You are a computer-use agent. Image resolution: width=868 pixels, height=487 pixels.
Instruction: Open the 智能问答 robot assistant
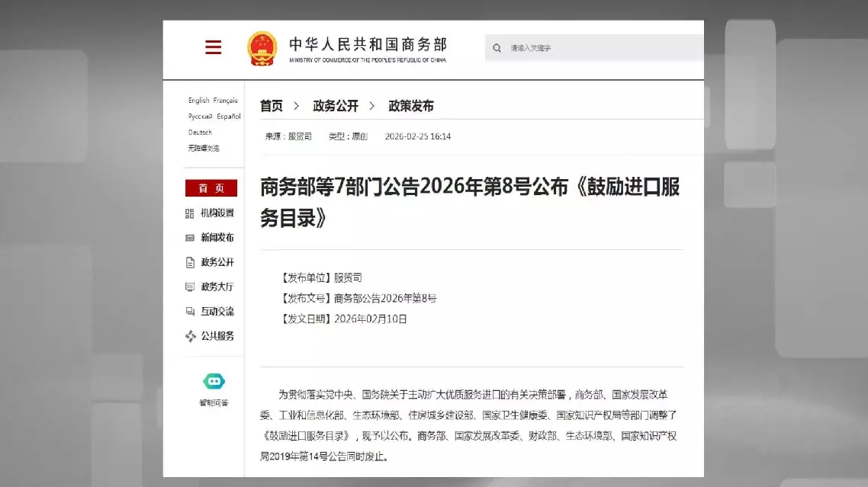214,382
